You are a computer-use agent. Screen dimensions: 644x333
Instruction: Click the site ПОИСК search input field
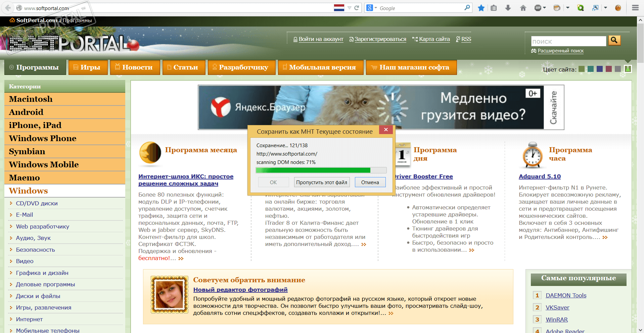coord(568,41)
